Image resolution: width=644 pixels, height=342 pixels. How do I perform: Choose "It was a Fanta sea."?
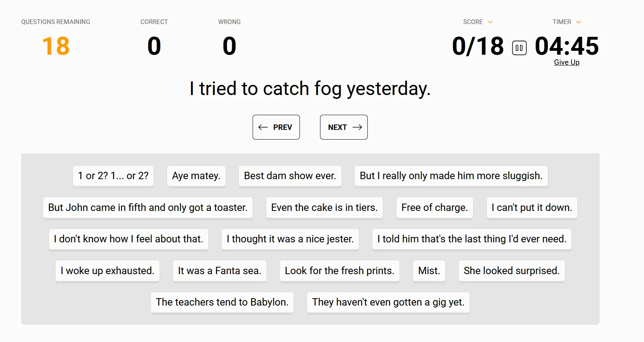[219, 271]
